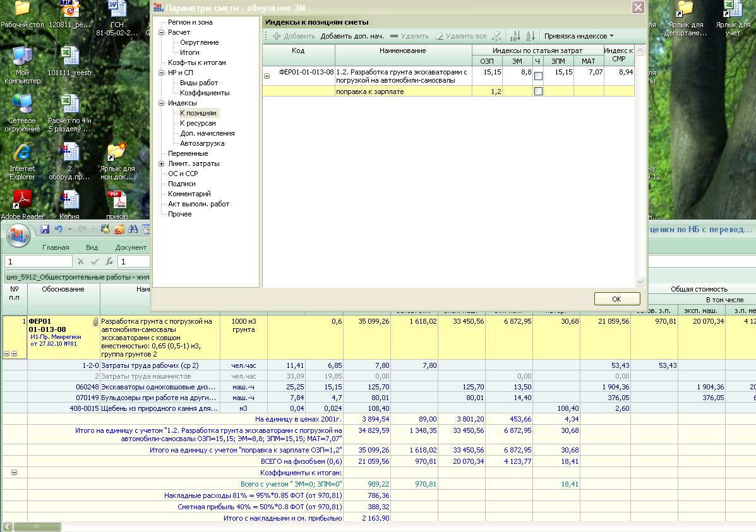Click the Undo arrow icon
Image resolution: width=756 pixels, height=532 pixels.
(59, 230)
